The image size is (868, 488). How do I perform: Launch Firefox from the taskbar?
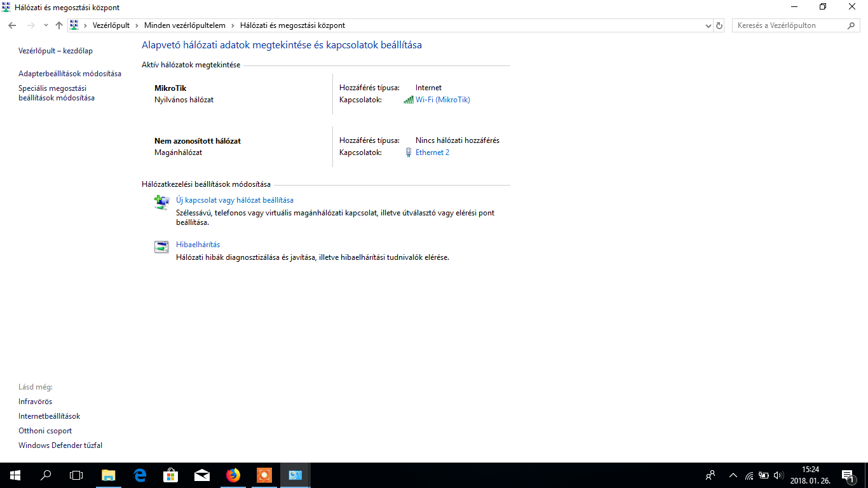(x=233, y=475)
